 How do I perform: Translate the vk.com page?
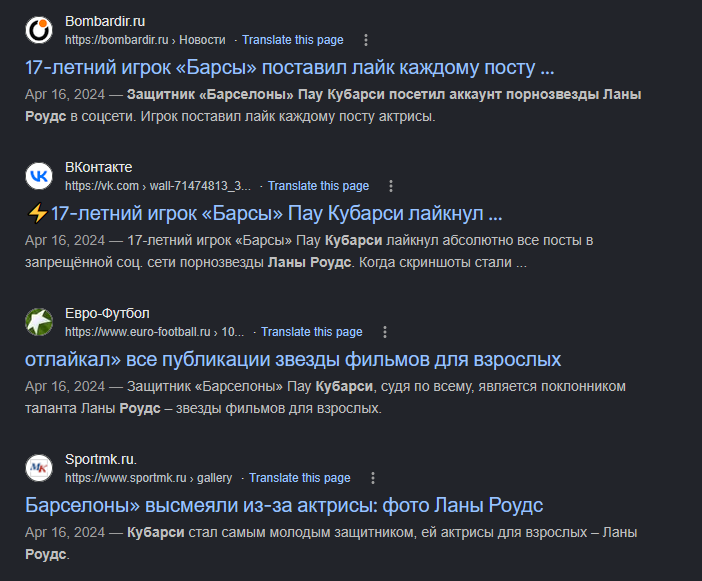[318, 186]
